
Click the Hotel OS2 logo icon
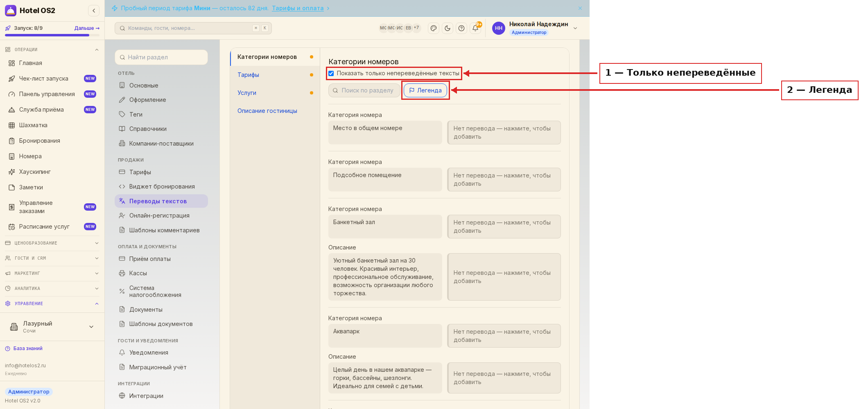click(11, 11)
